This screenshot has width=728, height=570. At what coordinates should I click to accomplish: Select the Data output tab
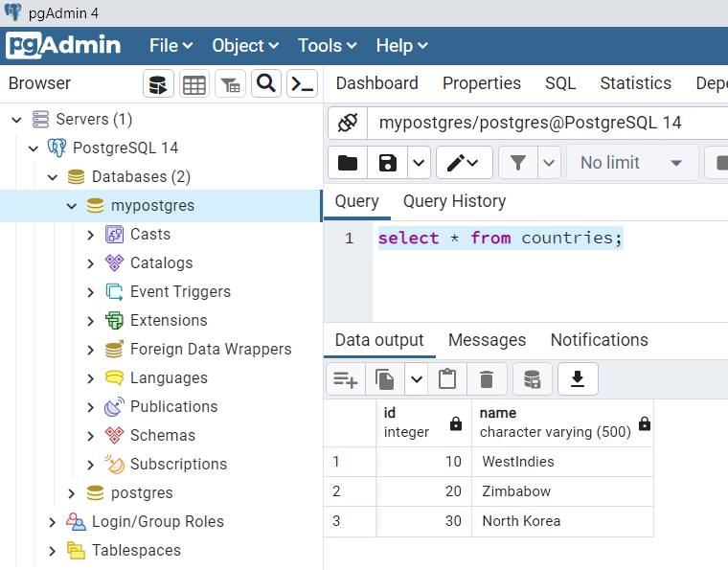tap(379, 340)
